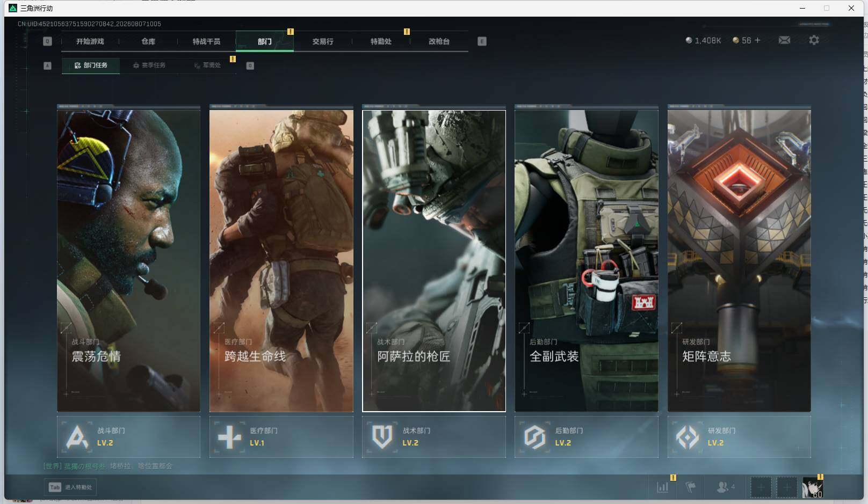Open the 震荡危情 combat department card
This screenshot has width=868, height=504.
[x=128, y=260]
